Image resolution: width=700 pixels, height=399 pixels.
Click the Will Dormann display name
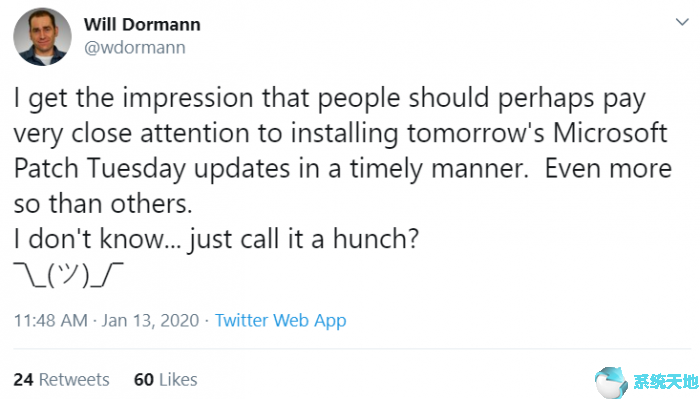(142, 25)
